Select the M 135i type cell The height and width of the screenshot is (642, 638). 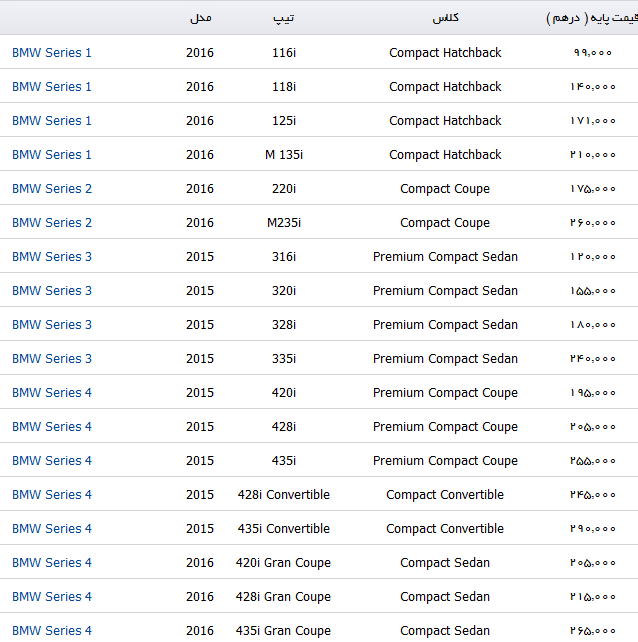[284, 155]
